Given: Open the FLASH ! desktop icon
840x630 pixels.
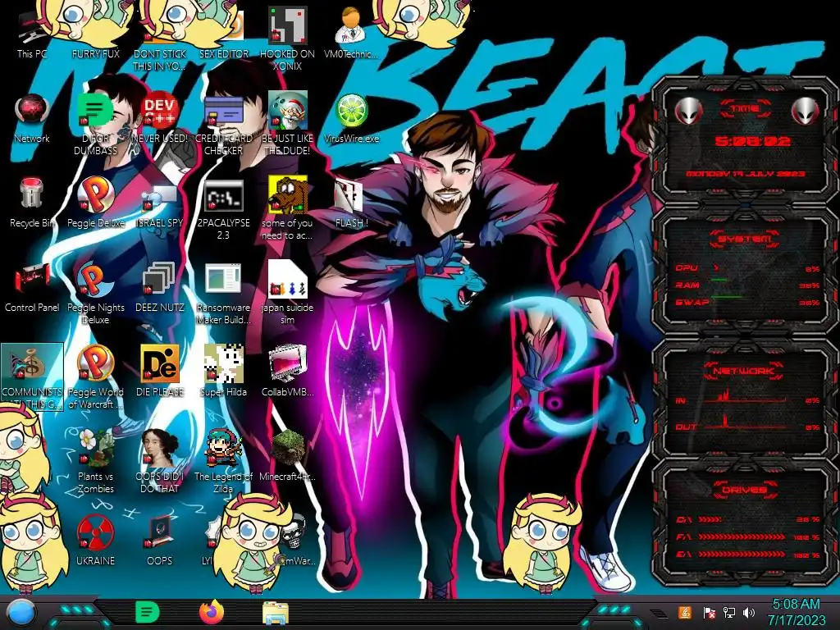Looking at the screenshot, I should pyautogui.click(x=351, y=203).
